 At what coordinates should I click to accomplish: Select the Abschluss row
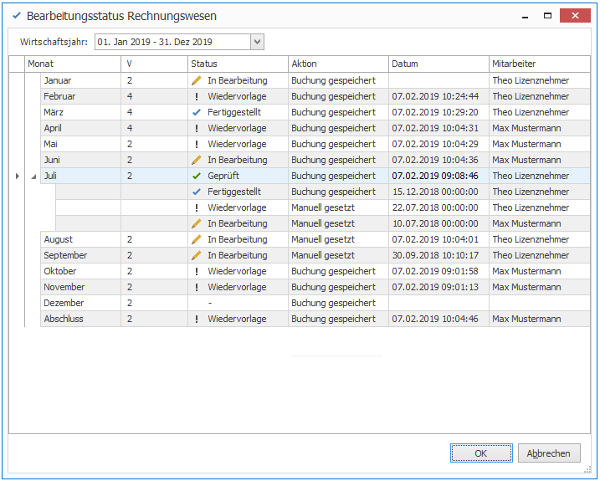coord(315,319)
